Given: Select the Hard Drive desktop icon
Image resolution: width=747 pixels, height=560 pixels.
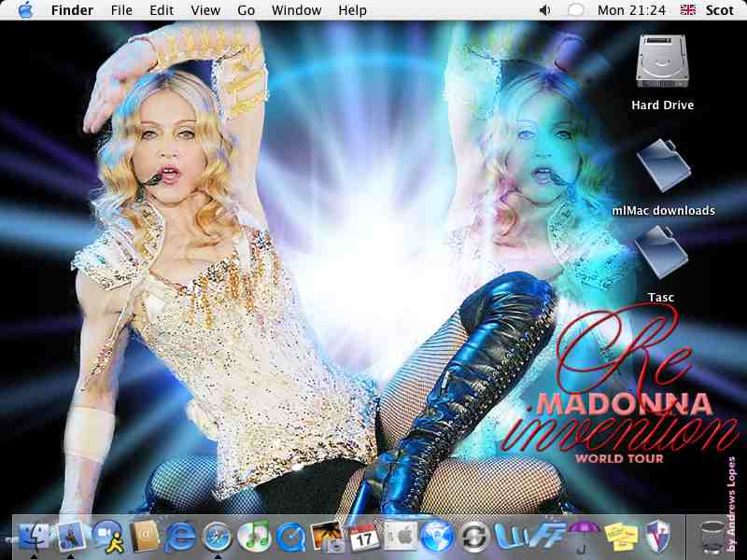Looking at the screenshot, I should 662,62.
